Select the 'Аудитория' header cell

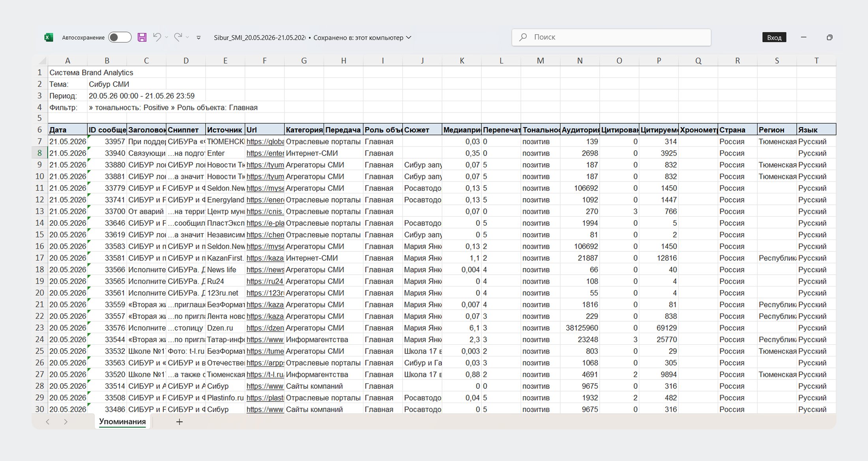click(580, 130)
